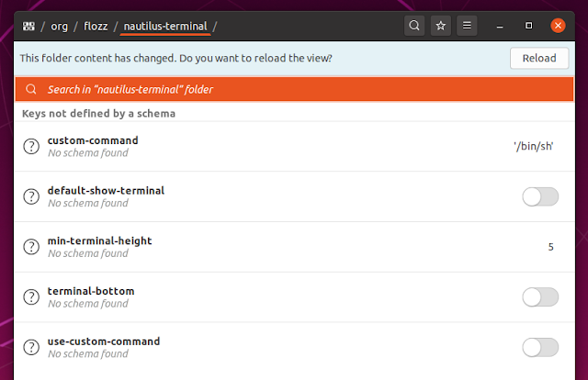
Task: Open the custom-command key row
Action: pyautogui.click(x=294, y=147)
